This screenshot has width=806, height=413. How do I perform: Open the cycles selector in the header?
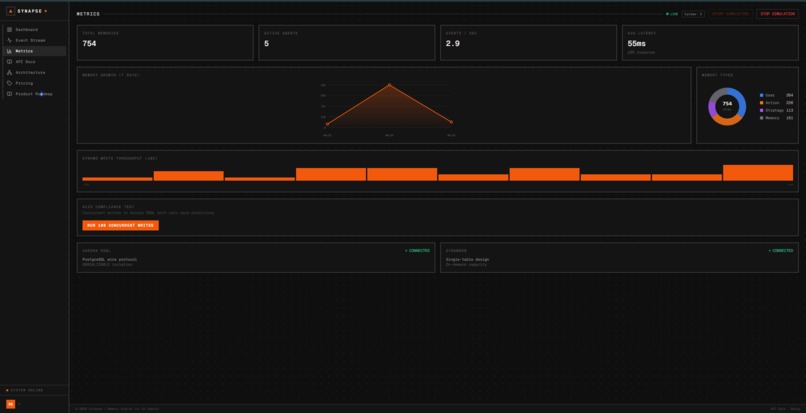click(x=693, y=14)
